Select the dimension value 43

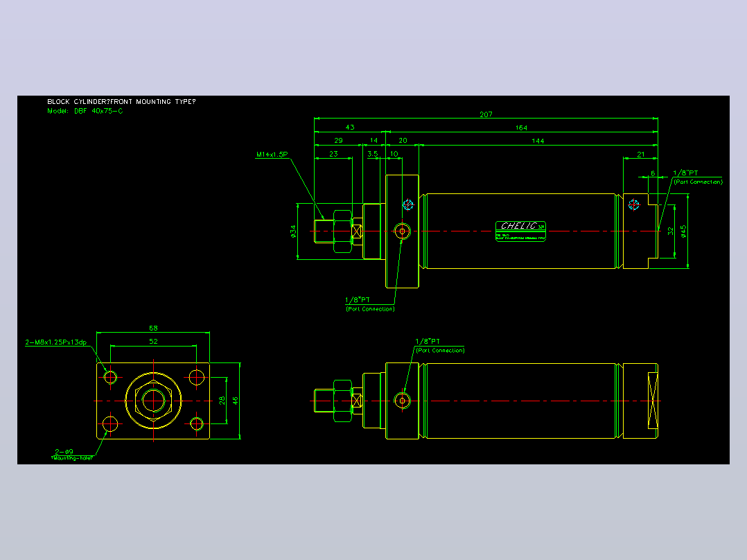click(x=350, y=128)
